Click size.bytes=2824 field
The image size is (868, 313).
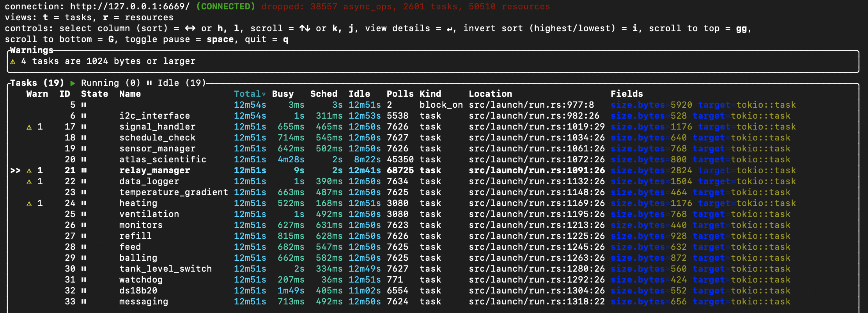(x=651, y=171)
